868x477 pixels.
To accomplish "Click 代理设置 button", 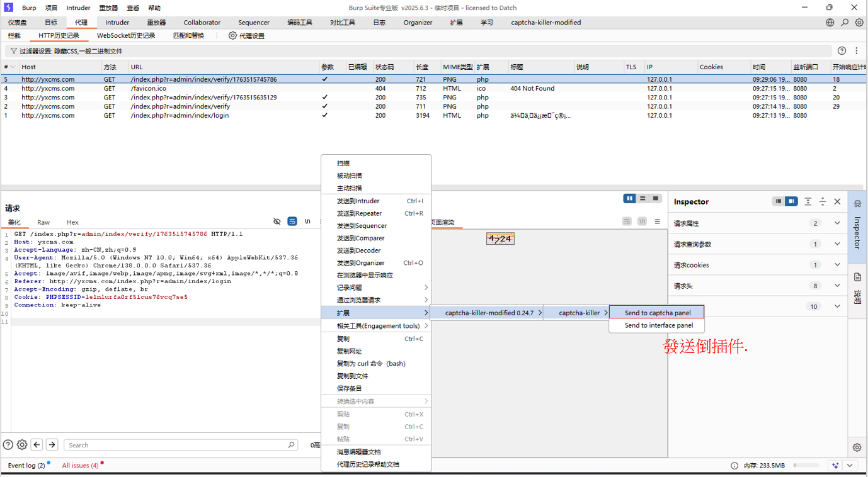I will [x=246, y=36].
